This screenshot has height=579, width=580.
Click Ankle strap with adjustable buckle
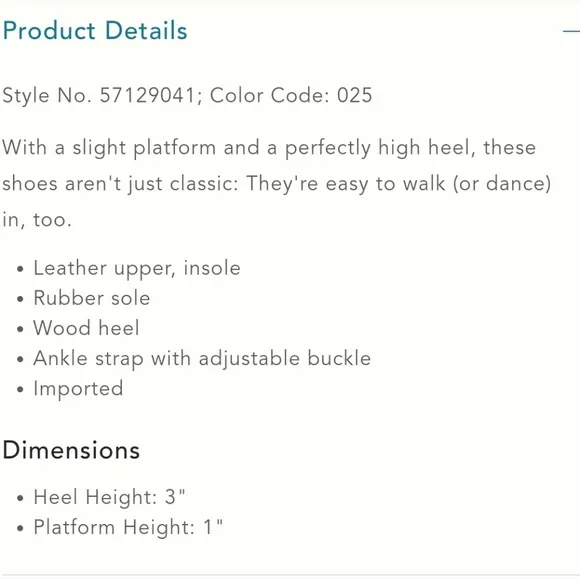(x=202, y=358)
